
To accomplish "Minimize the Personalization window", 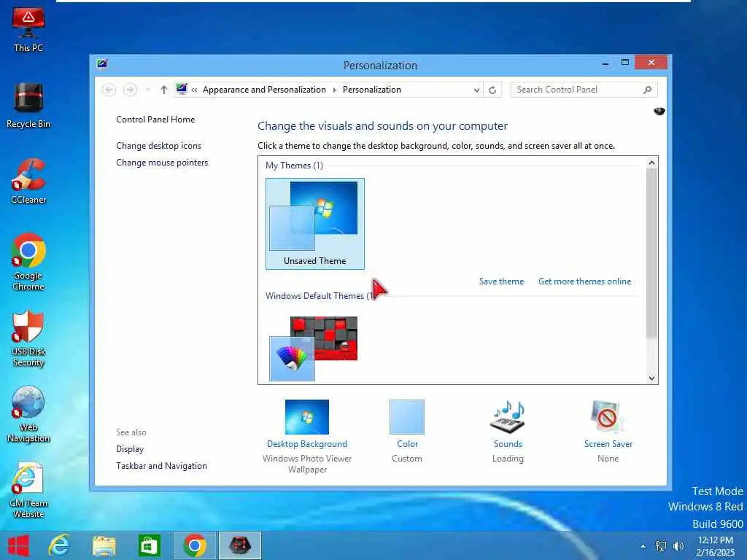I will point(605,63).
